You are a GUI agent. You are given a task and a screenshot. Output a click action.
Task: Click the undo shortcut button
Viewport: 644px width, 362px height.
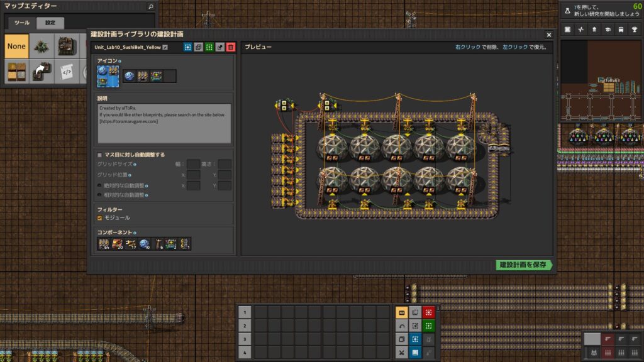(x=402, y=326)
